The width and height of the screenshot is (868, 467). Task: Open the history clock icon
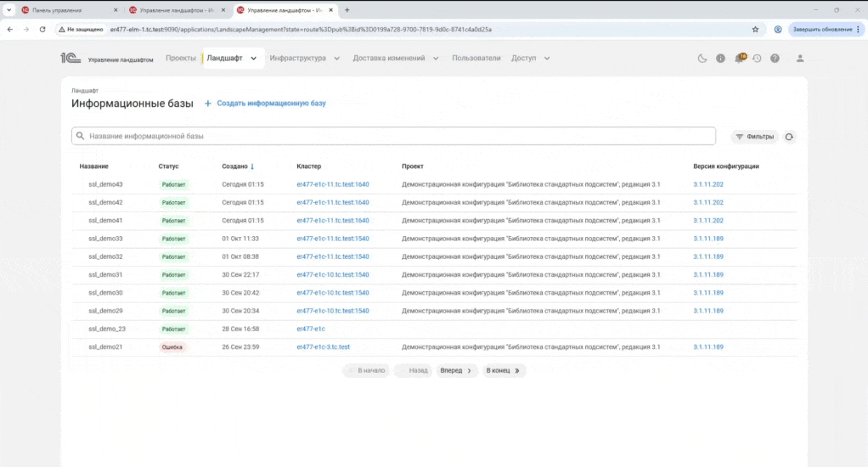click(x=757, y=58)
